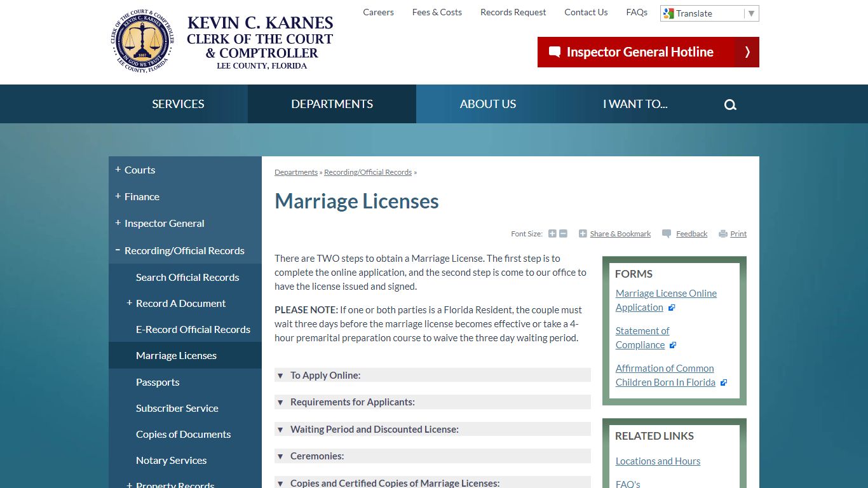Click the Departments breadcrumb link
The width and height of the screenshot is (868, 488).
[296, 172]
